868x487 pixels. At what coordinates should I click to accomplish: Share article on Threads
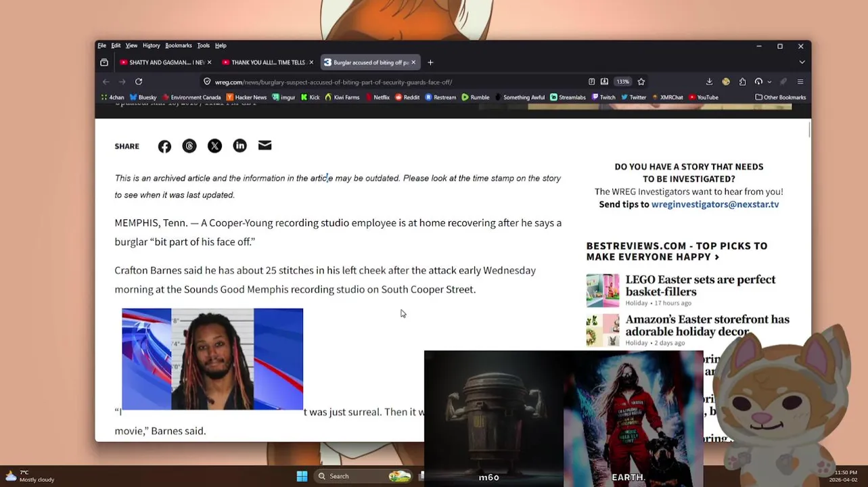[x=189, y=146]
